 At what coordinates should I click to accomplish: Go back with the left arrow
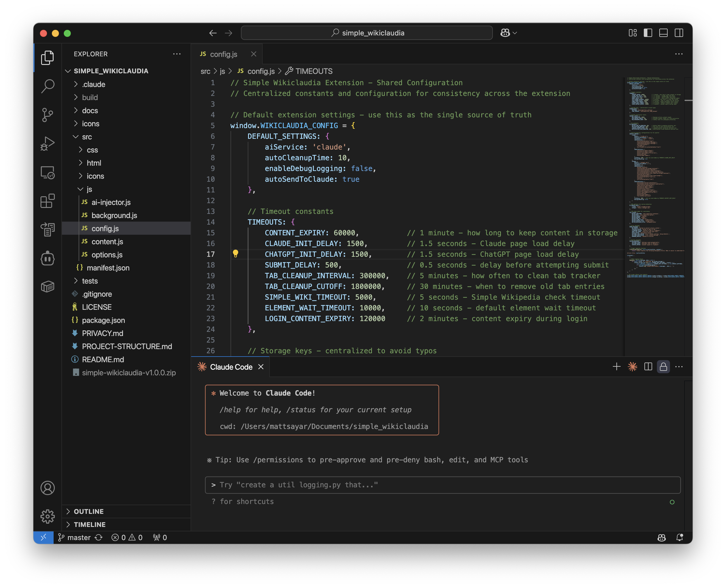pos(213,33)
